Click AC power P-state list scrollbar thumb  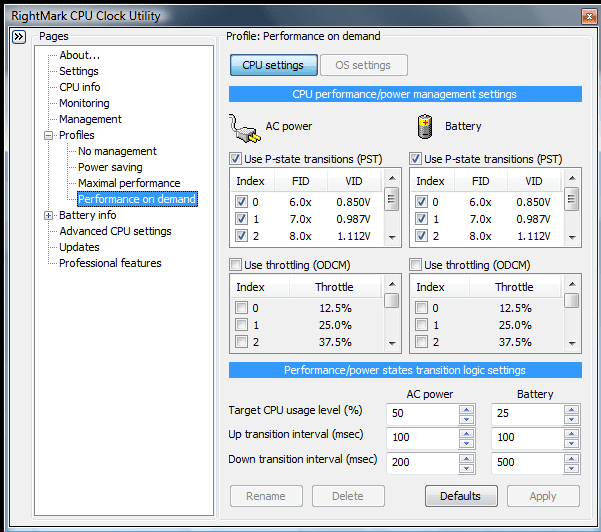(x=392, y=199)
